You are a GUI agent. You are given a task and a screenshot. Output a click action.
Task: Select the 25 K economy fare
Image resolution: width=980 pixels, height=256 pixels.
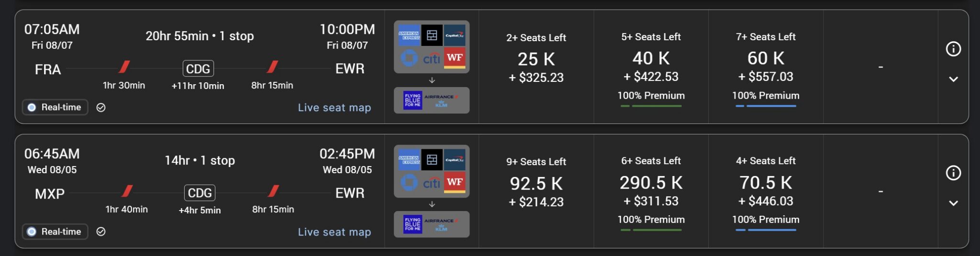(536, 59)
